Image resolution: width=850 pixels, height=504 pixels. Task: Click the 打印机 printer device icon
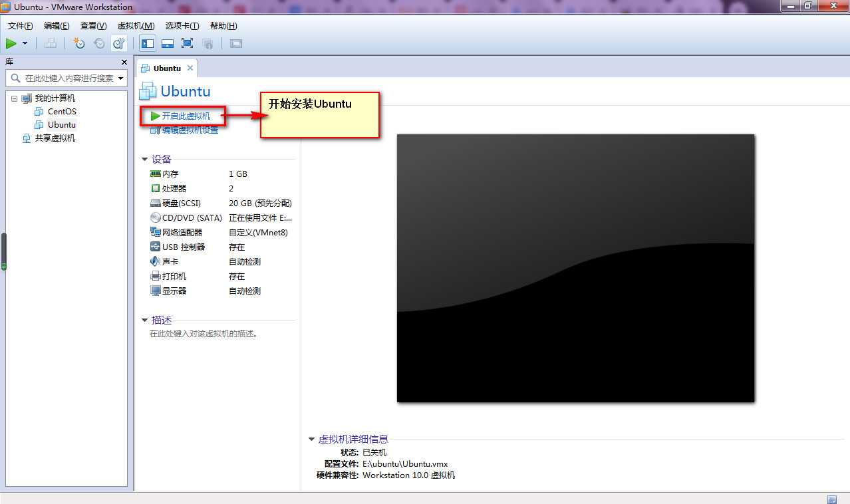tap(156, 276)
